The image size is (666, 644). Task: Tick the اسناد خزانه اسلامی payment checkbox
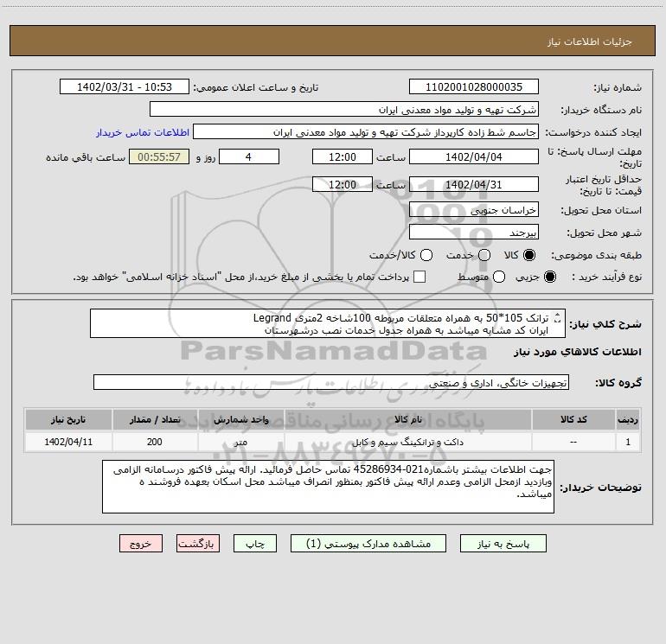click(419, 277)
